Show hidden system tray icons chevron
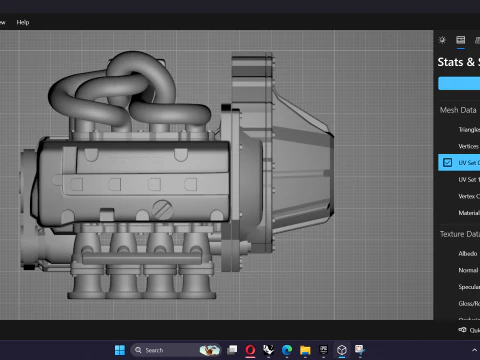 [474, 350]
